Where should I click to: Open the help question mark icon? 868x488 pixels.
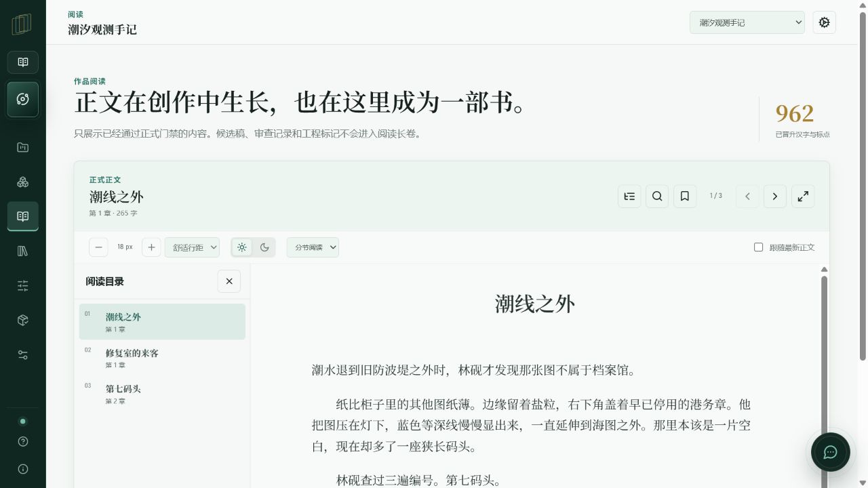[23, 441]
